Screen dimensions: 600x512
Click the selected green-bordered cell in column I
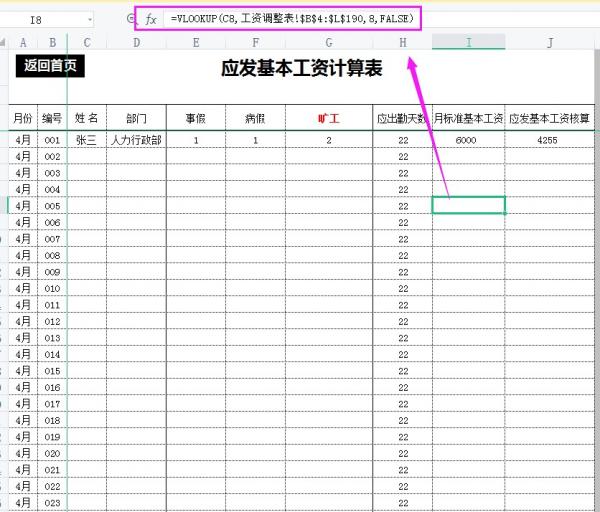(x=469, y=205)
